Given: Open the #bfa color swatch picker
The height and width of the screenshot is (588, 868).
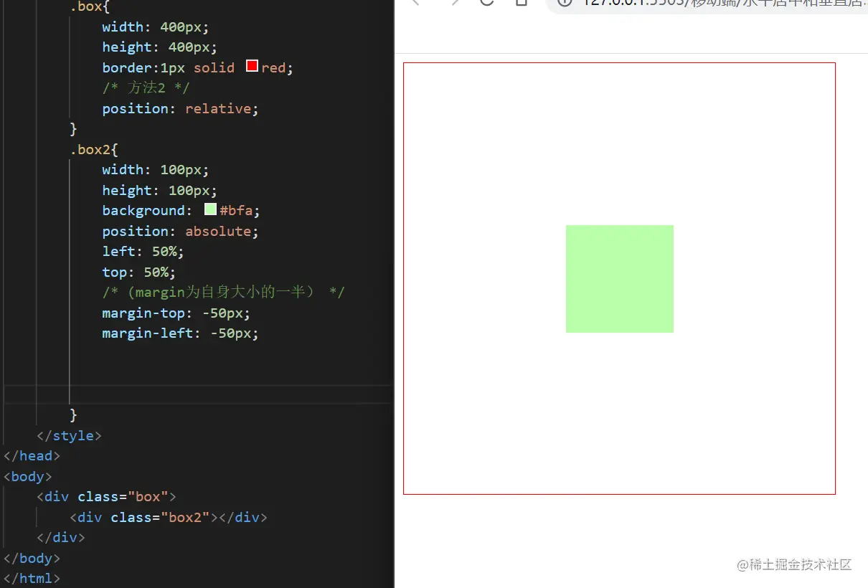Looking at the screenshot, I should tap(210, 209).
